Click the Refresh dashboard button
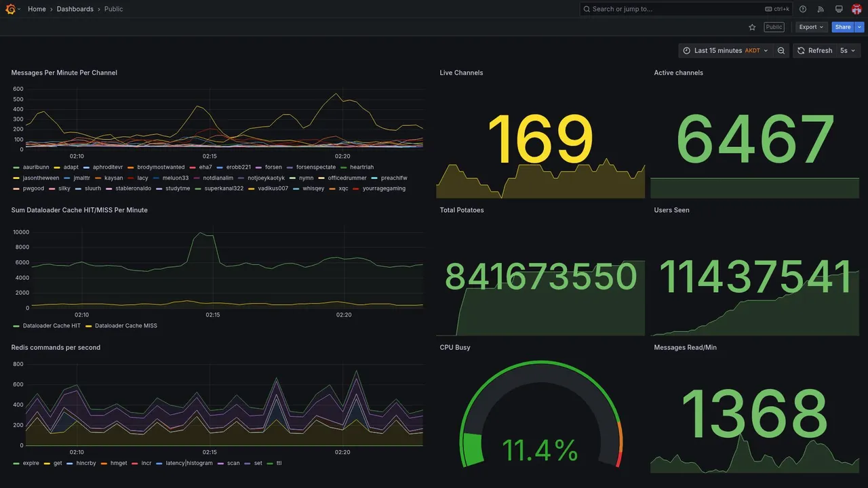This screenshot has width=868, height=488. (814, 51)
